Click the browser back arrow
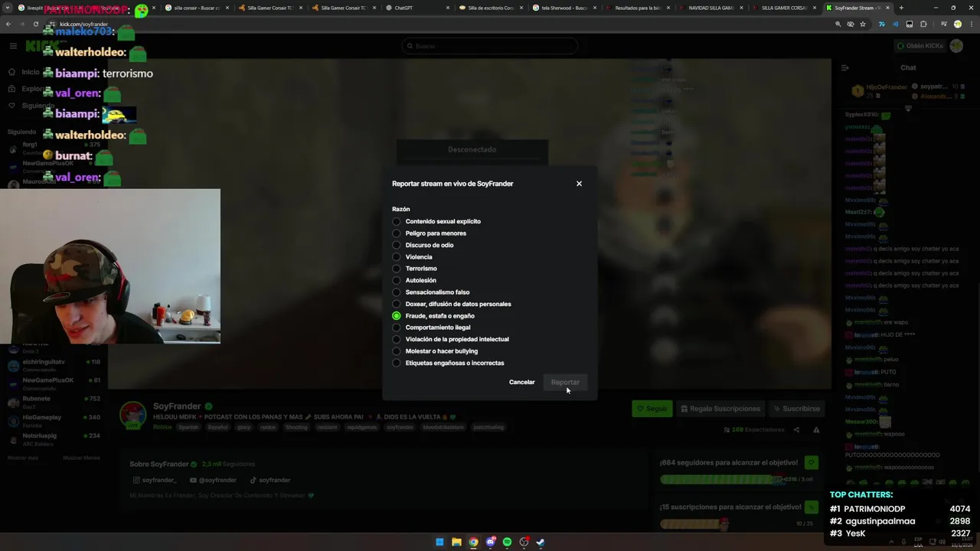 (x=8, y=24)
